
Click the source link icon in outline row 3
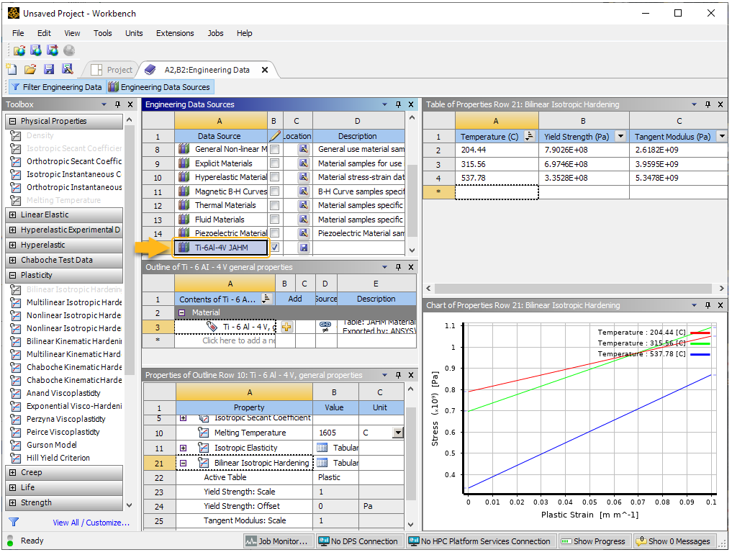[x=325, y=326]
